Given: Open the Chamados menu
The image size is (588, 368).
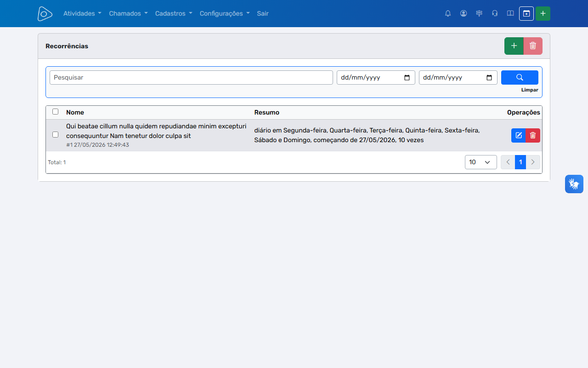Looking at the screenshot, I should 128,13.
